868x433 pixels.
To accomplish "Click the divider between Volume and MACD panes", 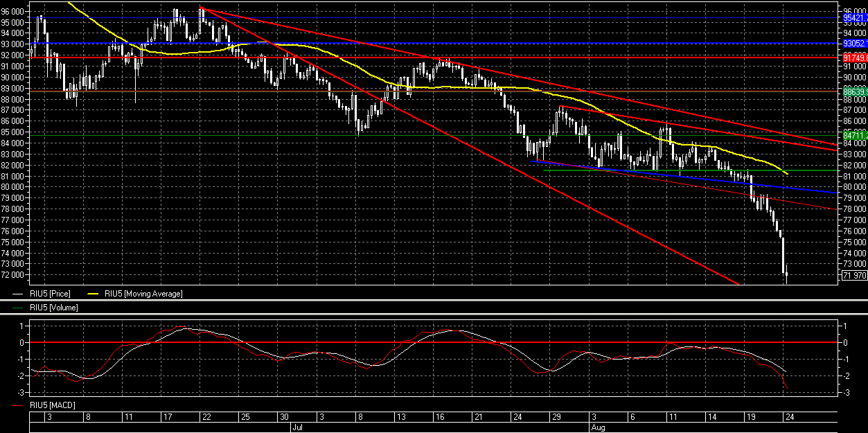I will point(434,315).
